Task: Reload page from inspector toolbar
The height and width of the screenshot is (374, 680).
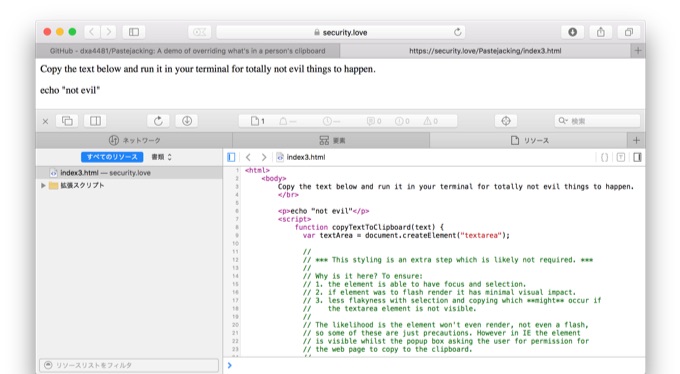Action: click(158, 121)
